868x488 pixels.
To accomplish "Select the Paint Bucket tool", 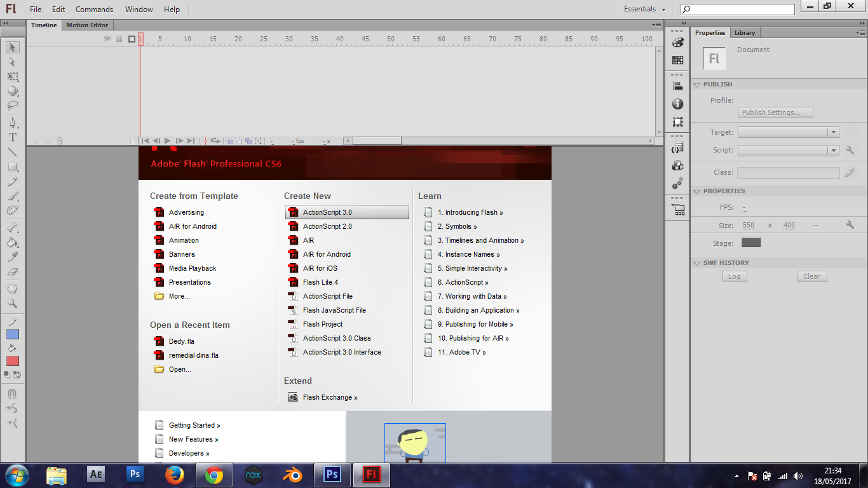I will 12,243.
